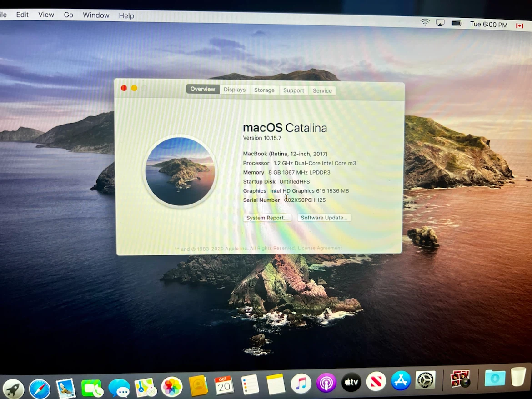
Task: Open App Store from the dock
Action: pos(401,381)
